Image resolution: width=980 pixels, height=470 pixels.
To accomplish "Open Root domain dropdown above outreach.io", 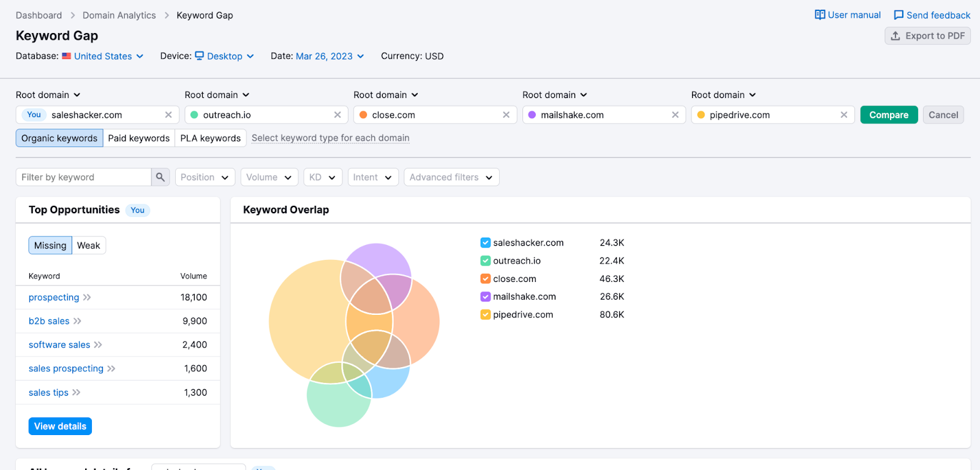I will (x=217, y=95).
